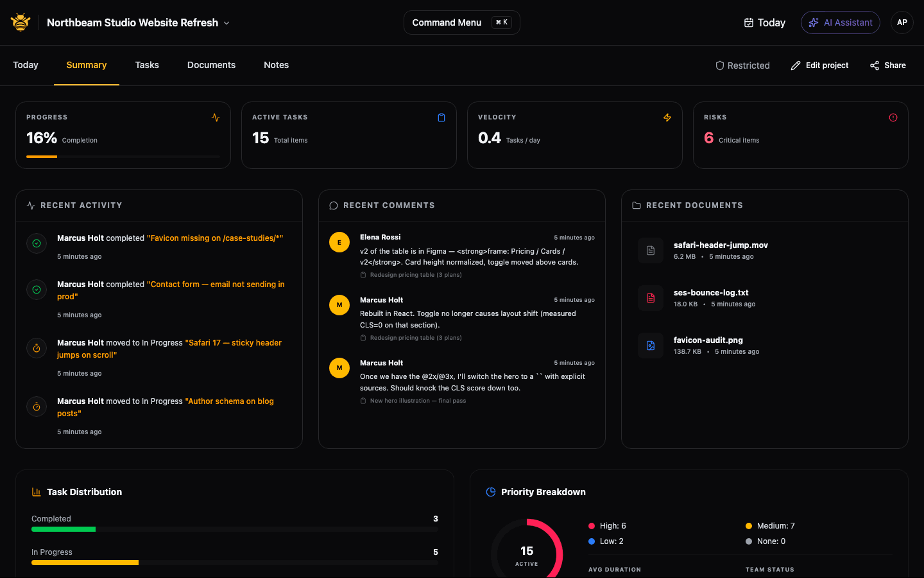Click the green Completed distribution bar
924x578 pixels.
(64, 529)
